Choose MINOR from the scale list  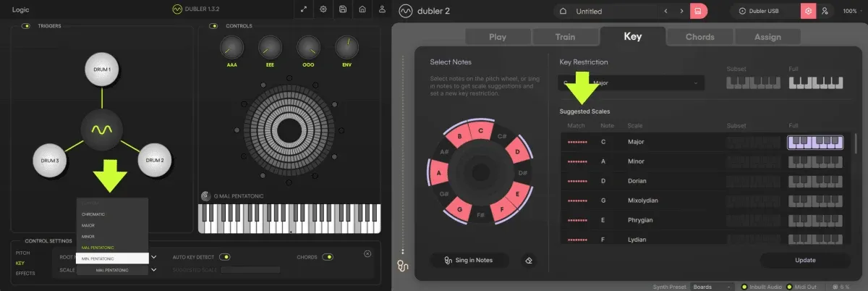click(112, 236)
